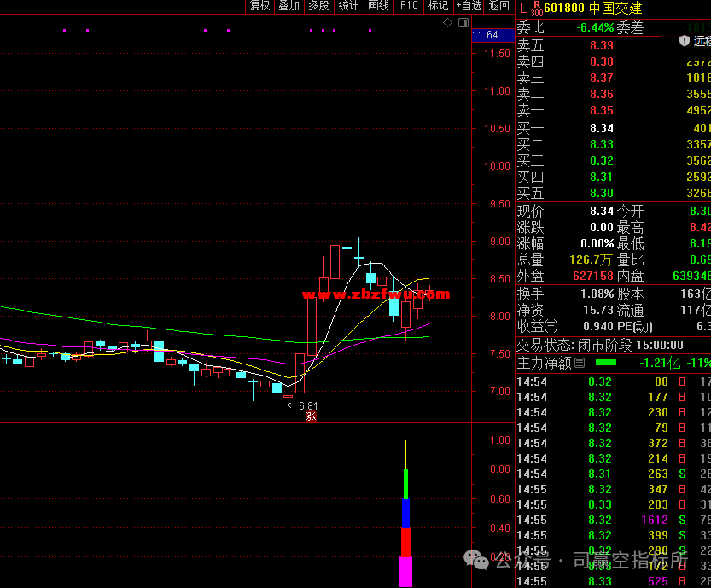Select the 14:54 8.31 sell trade row
Viewport: 711px width, 588px height.
pyautogui.click(x=614, y=474)
